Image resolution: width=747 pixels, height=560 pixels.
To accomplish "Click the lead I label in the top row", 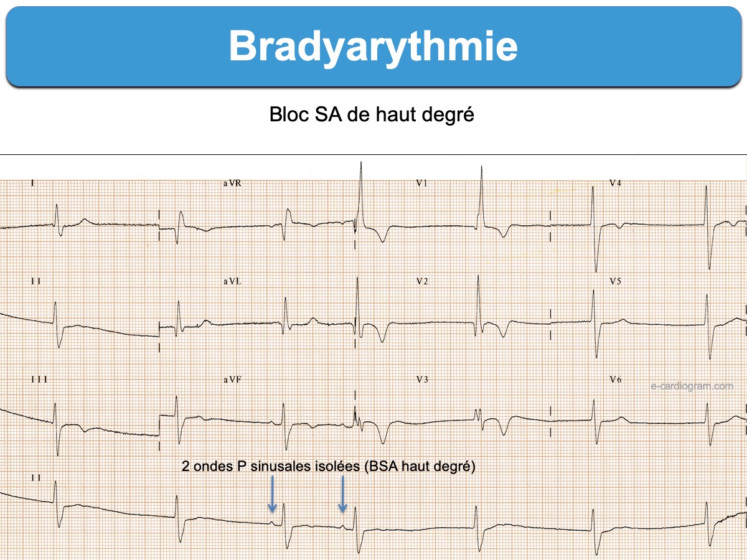I will click(32, 184).
